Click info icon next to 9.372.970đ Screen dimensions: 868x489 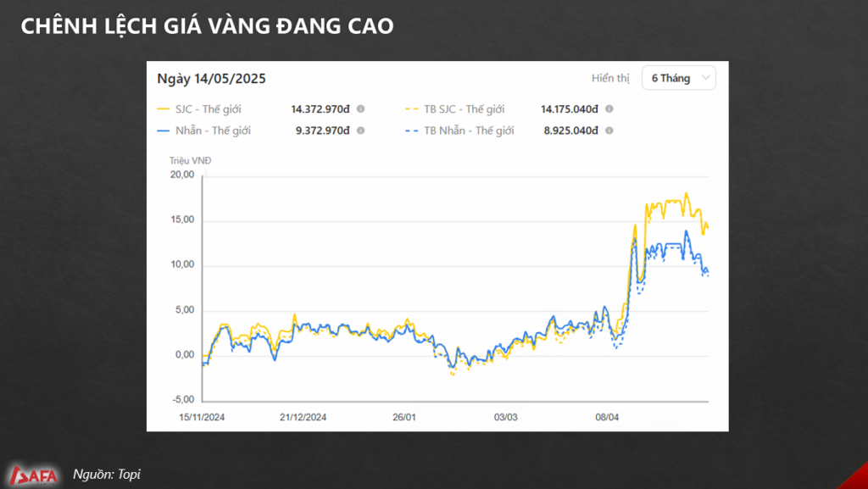pos(360,131)
